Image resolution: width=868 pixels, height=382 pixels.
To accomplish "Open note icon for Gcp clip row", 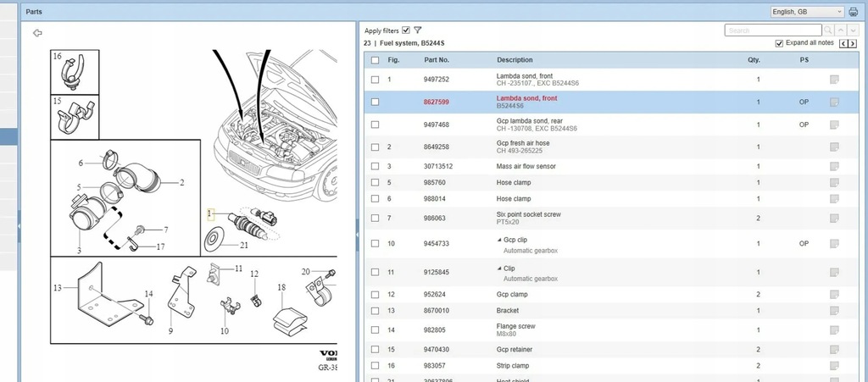I will point(834,244).
